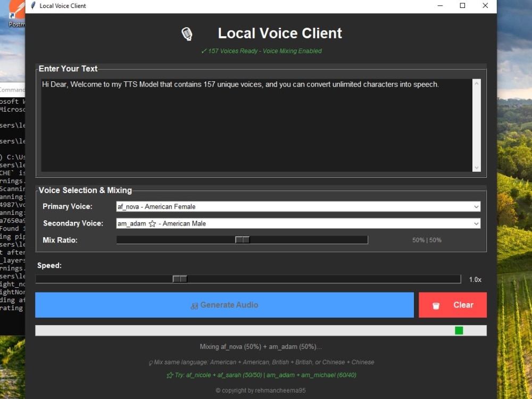Click the microphone icon in the header
The height and width of the screenshot is (399, 532).
coord(187,34)
